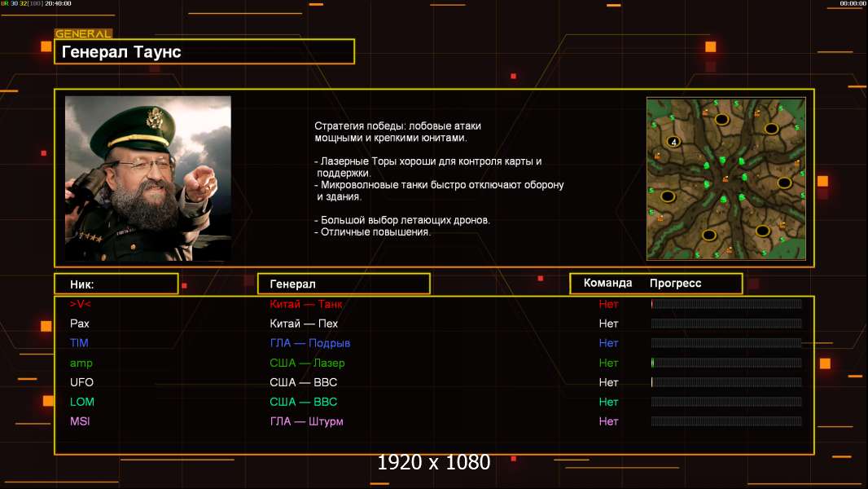Click the "Команда" column header
The width and height of the screenshot is (868, 489).
[x=607, y=283]
